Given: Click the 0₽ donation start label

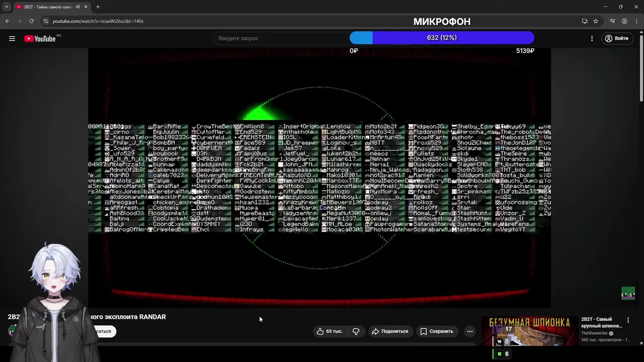Looking at the screenshot, I should [x=354, y=51].
